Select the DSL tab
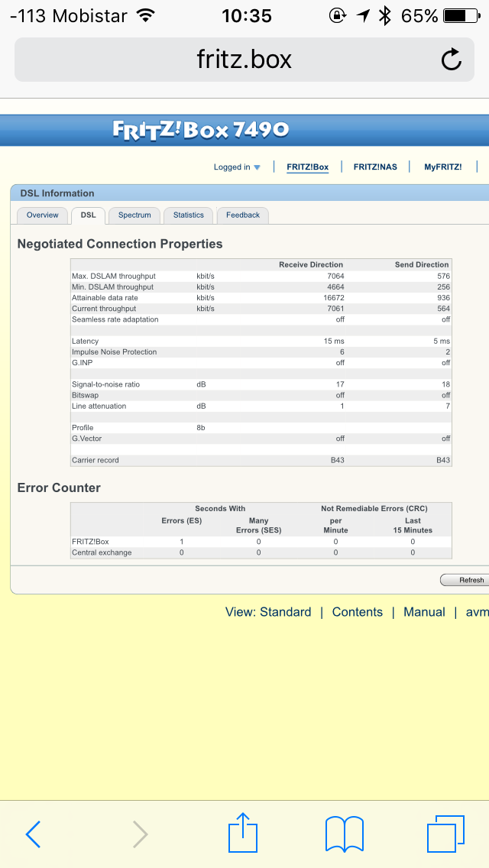 [88, 215]
